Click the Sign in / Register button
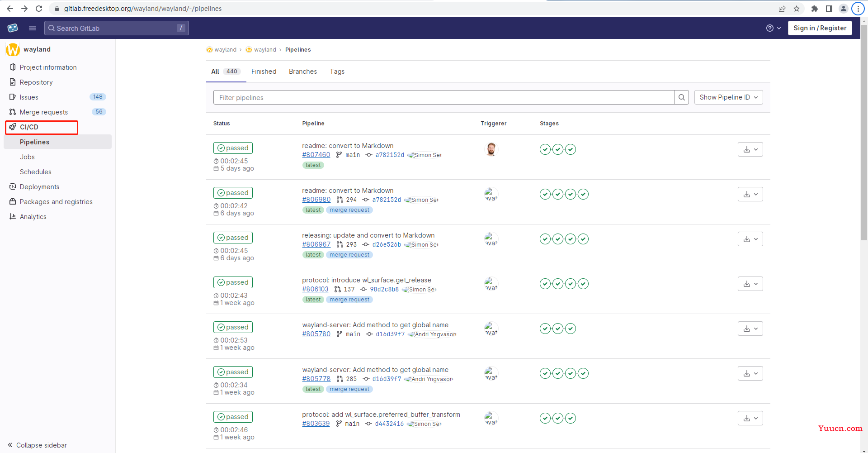Image resolution: width=868 pixels, height=453 pixels. pyautogui.click(x=820, y=28)
